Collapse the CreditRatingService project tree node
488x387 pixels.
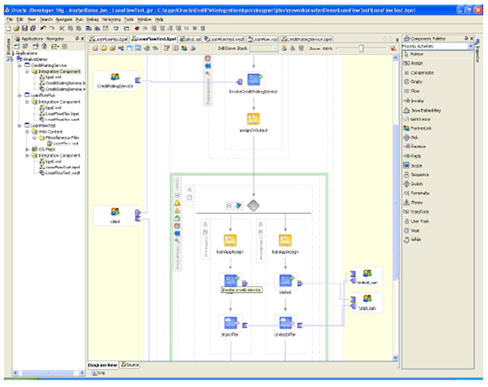pyautogui.click(x=20, y=65)
